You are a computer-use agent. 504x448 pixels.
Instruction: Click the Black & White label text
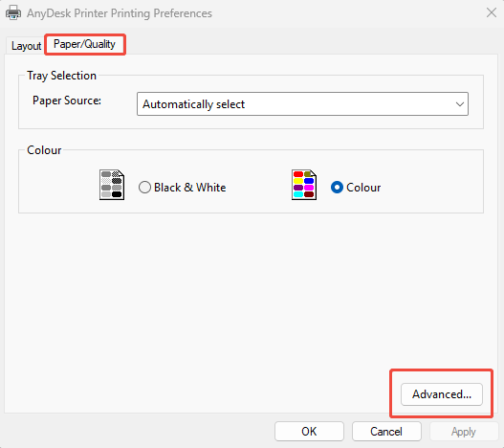click(x=190, y=188)
